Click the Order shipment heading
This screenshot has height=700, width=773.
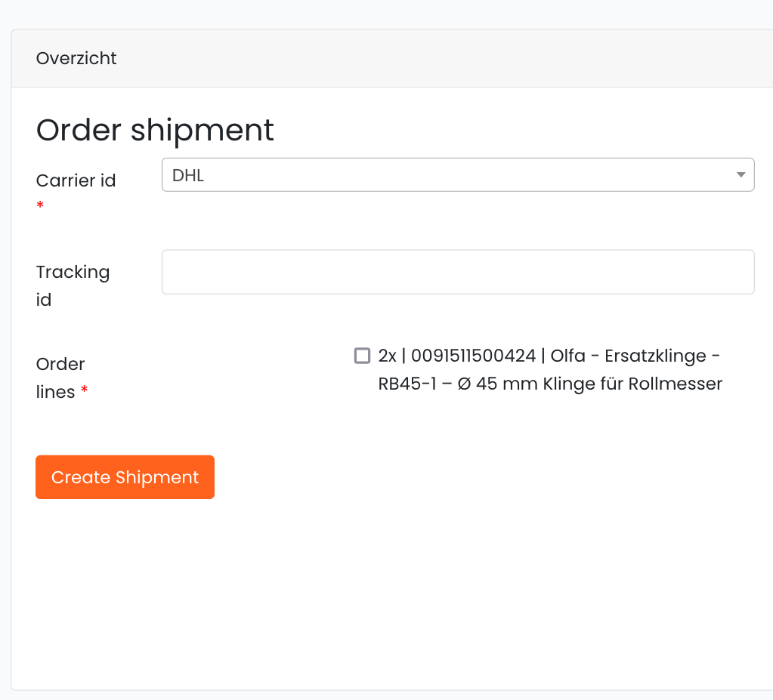pos(155,130)
